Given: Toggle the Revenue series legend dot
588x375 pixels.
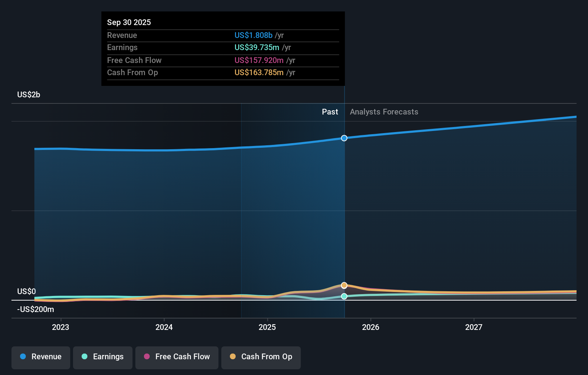Looking at the screenshot, I should pyautogui.click(x=23, y=357).
